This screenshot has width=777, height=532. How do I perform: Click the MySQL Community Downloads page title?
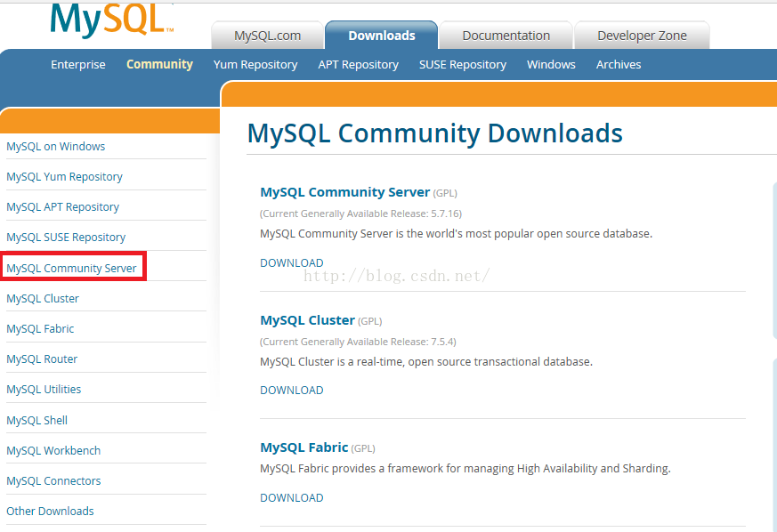tap(434, 133)
